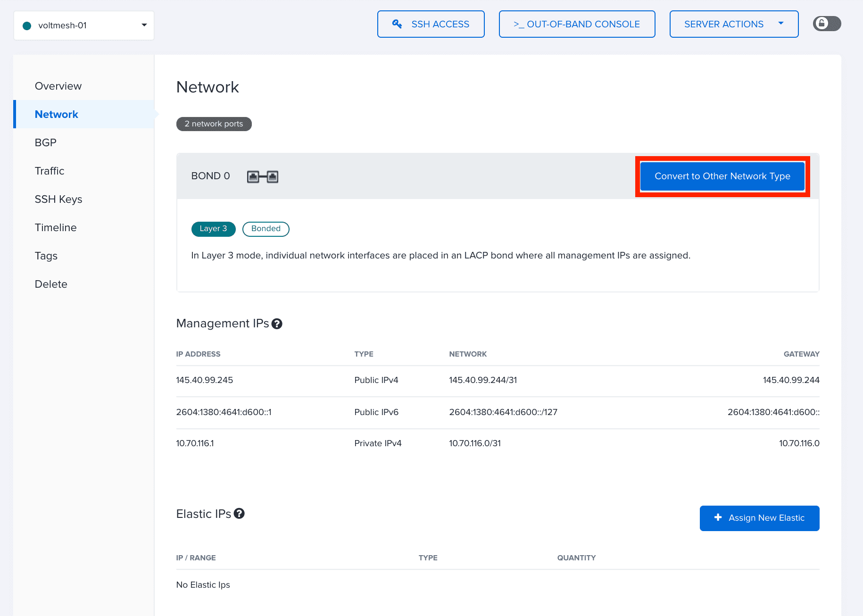The width and height of the screenshot is (863, 616).
Task: Open the Elastic IPs help icon
Action: [239, 514]
